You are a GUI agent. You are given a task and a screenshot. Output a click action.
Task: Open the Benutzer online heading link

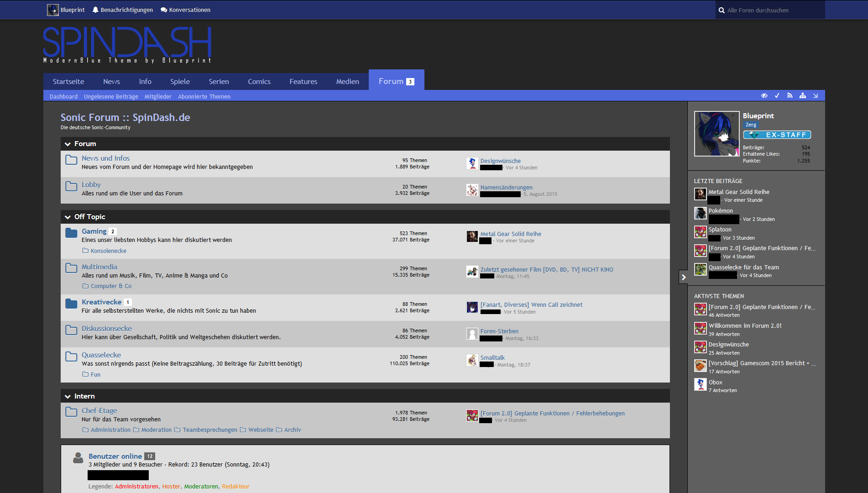pyautogui.click(x=115, y=456)
